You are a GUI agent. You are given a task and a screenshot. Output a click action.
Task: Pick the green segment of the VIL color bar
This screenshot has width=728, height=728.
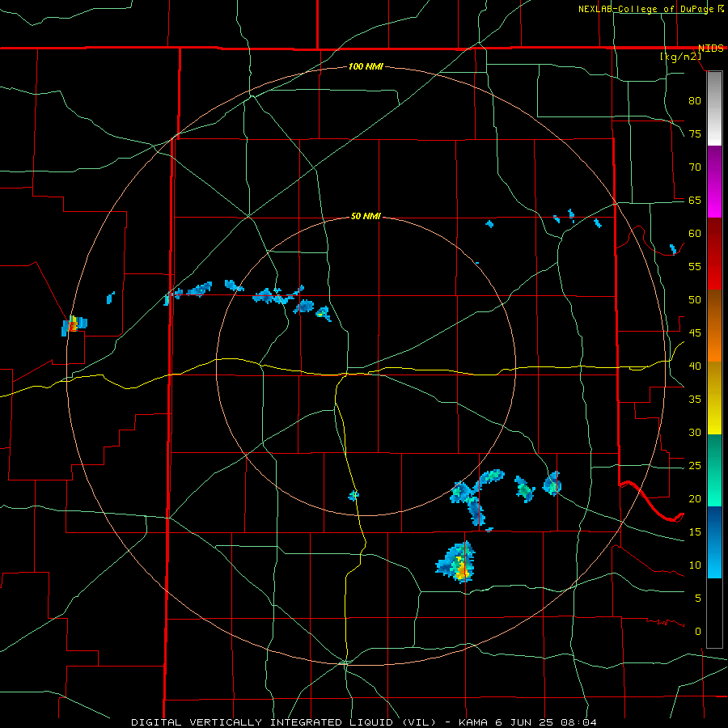tap(714, 470)
